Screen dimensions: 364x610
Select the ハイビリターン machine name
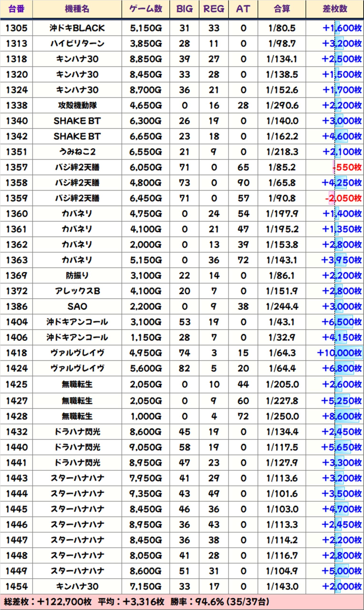77,44
